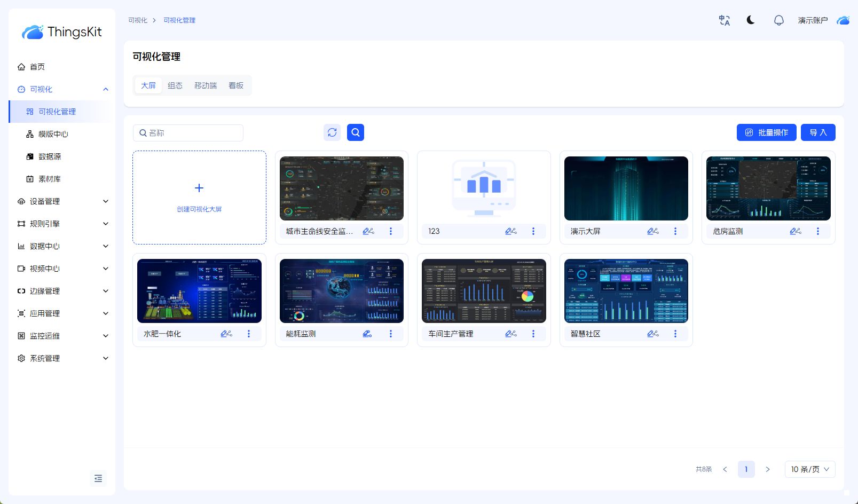
Task: Expand 监控运维 sidebar menu
Action: pos(62,336)
